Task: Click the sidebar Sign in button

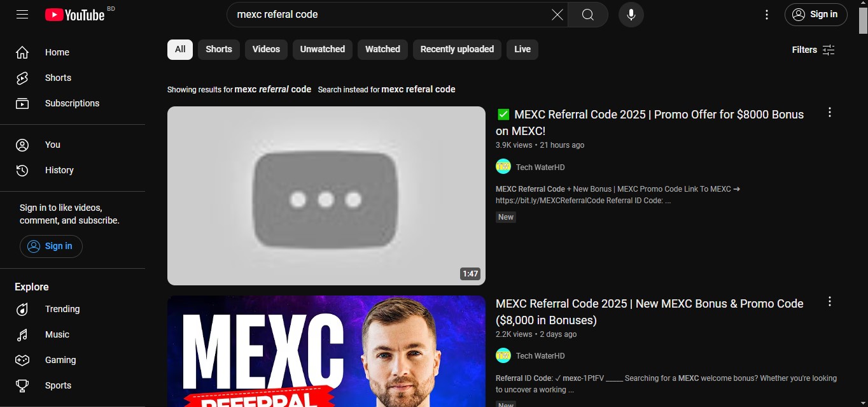Action: tap(51, 246)
